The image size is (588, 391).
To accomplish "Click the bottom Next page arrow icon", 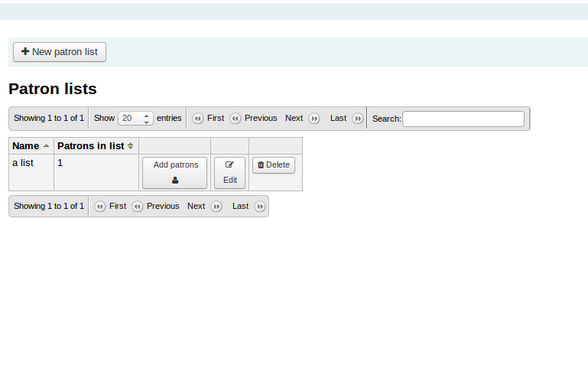I will tap(216, 207).
